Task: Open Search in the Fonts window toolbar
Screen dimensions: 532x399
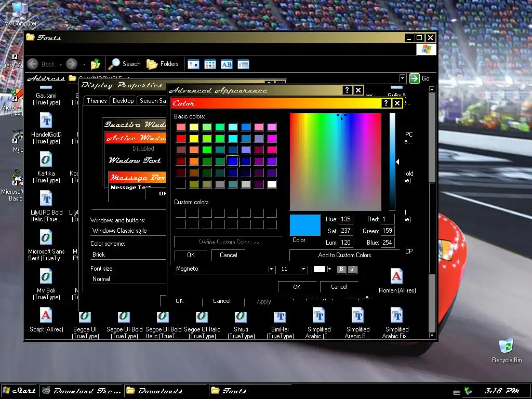Action: click(124, 64)
